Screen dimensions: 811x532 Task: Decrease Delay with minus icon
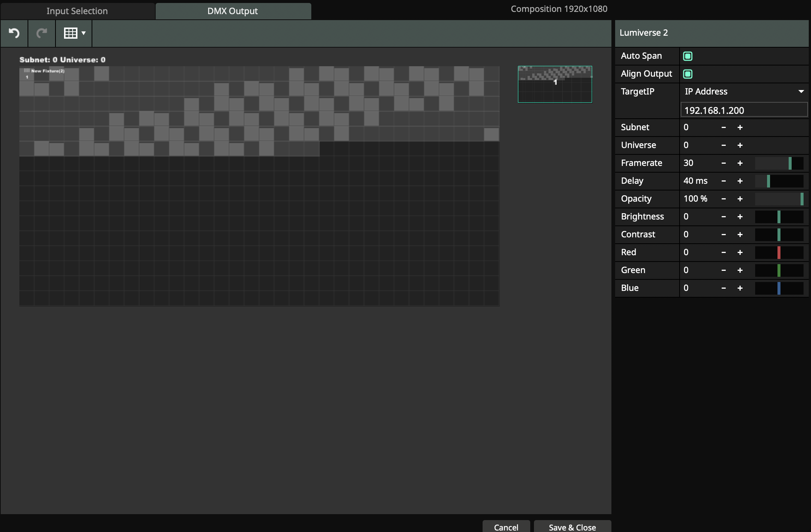[x=723, y=181]
